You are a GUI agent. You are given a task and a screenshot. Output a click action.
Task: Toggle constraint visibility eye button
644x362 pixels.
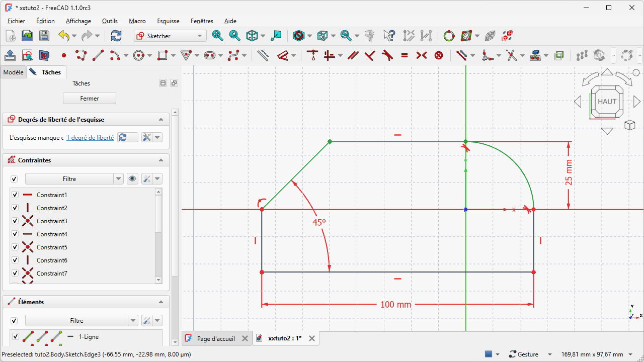click(132, 179)
